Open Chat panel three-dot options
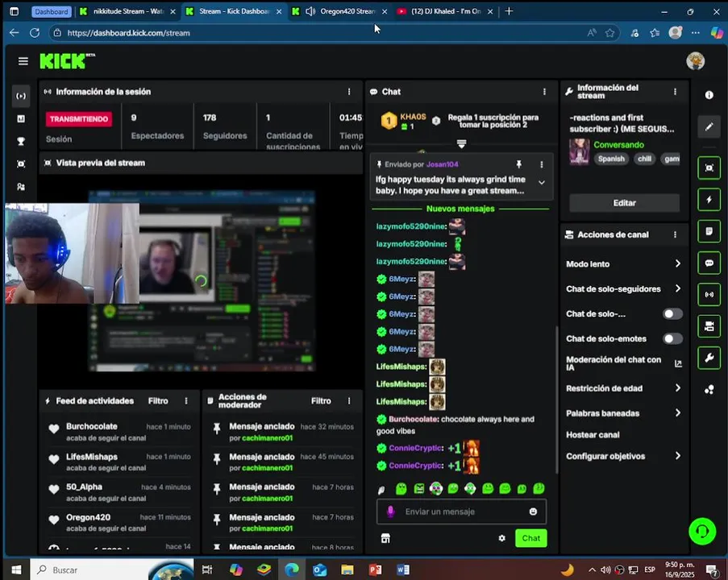The image size is (728, 580). coord(544,92)
